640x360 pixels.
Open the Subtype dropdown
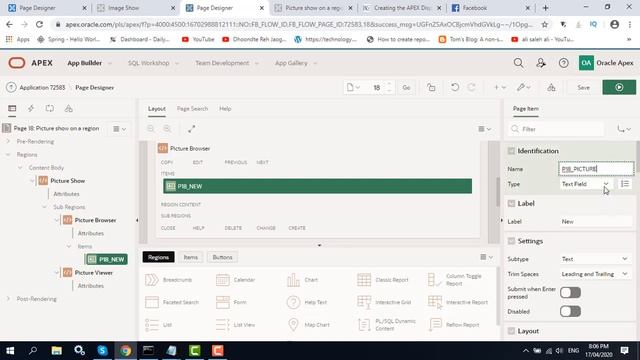(x=595, y=259)
